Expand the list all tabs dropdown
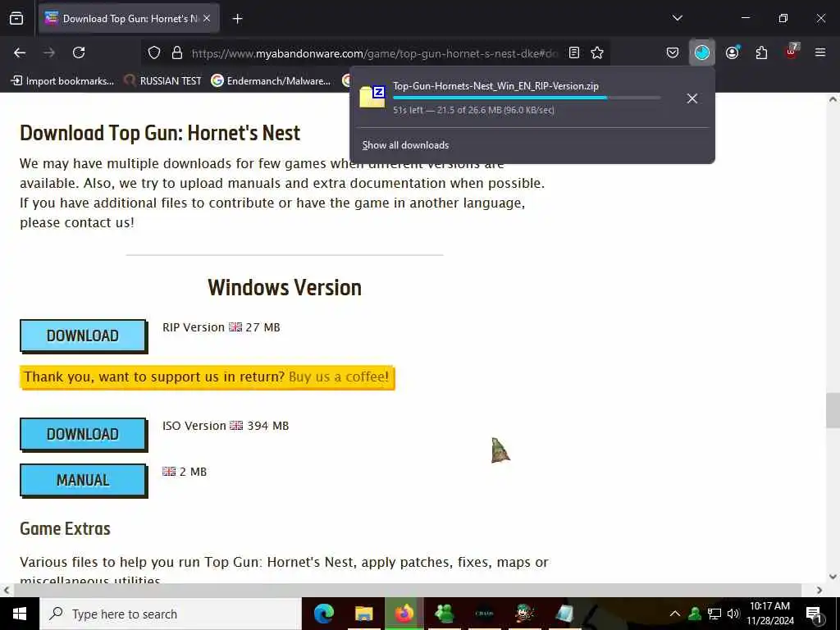840x630 pixels. coord(677,18)
